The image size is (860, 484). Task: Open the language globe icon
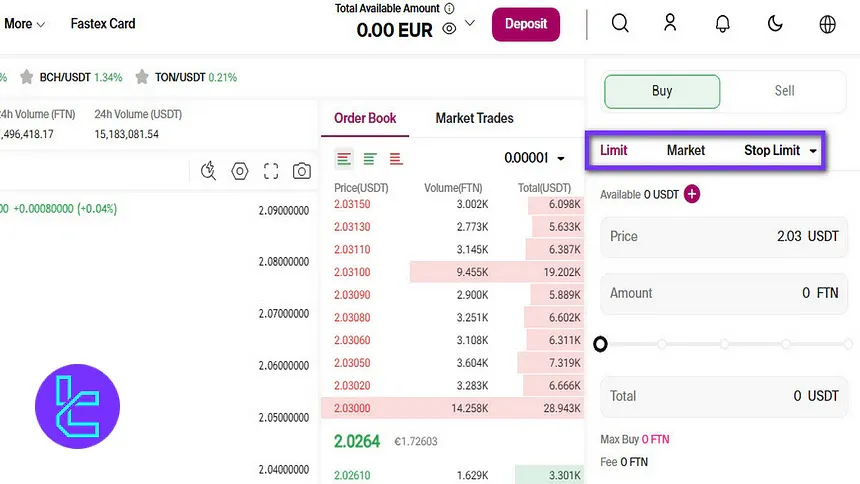pos(827,24)
